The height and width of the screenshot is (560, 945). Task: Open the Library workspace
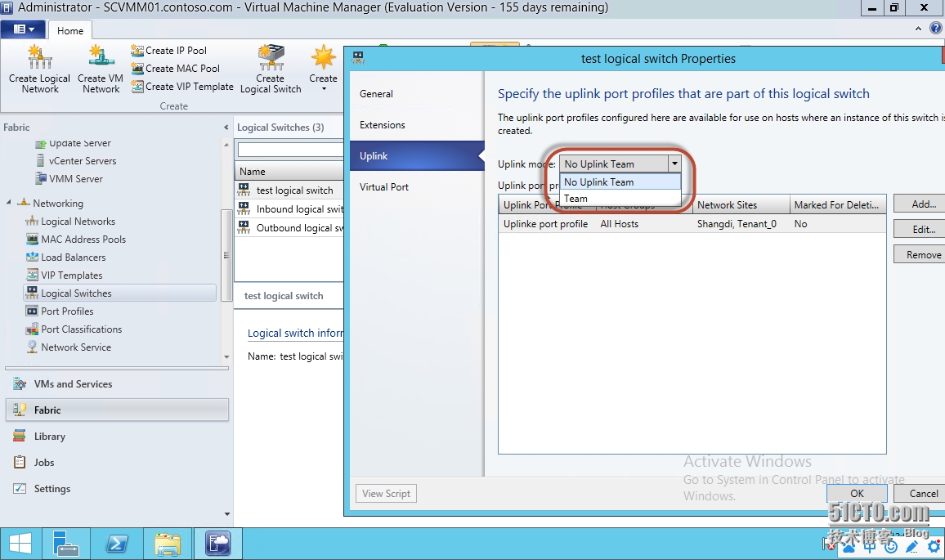[x=117, y=437]
